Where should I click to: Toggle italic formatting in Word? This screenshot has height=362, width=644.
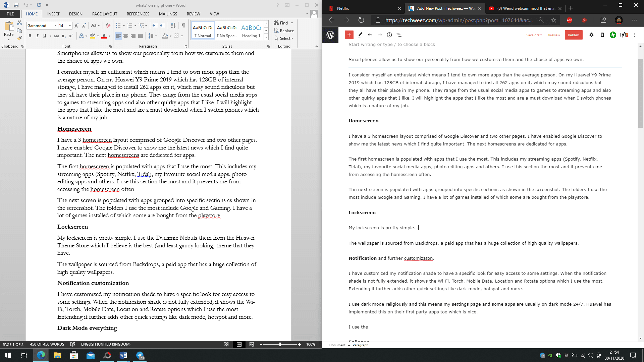click(37, 36)
